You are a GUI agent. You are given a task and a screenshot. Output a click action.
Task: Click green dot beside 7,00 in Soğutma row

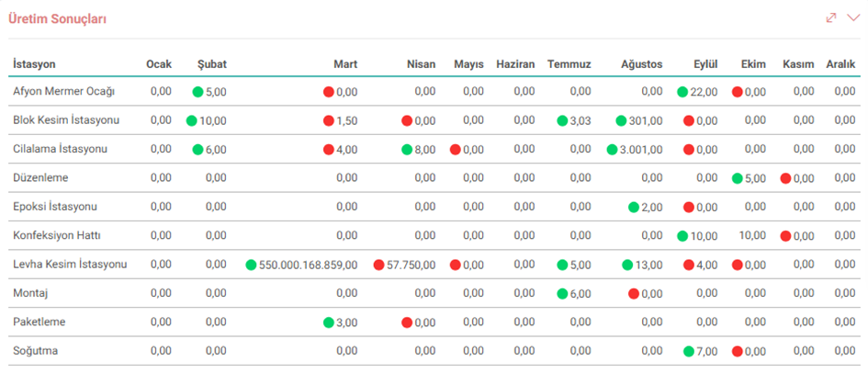tap(689, 352)
